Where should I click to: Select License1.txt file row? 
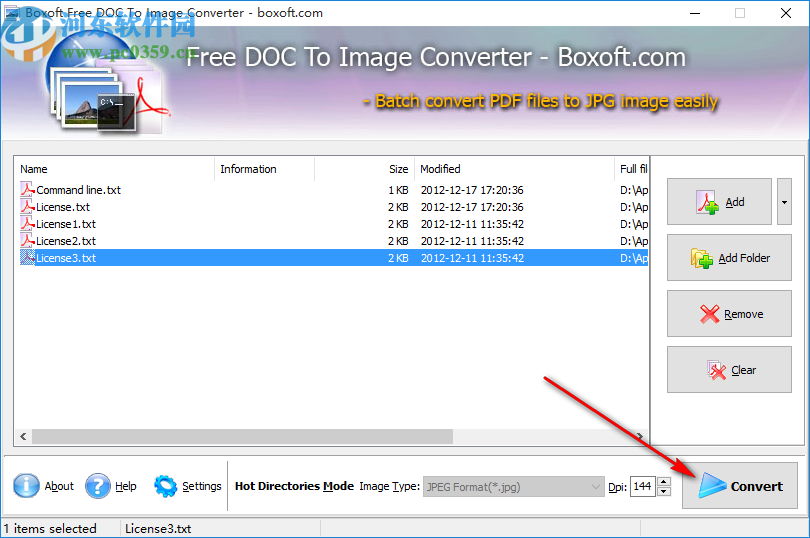point(333,224)
